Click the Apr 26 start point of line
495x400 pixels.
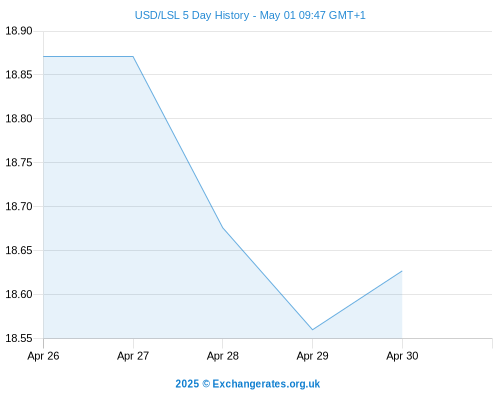coord(44,57)
